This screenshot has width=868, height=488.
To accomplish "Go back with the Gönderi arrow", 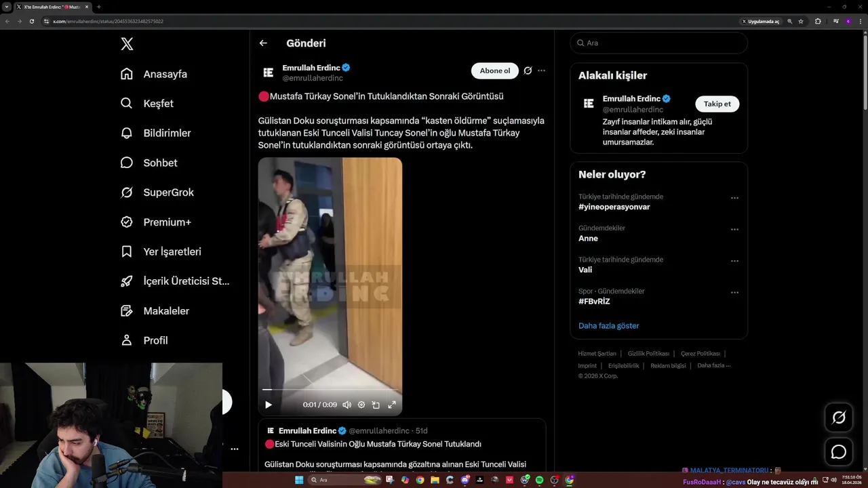I will click(263, 43).
